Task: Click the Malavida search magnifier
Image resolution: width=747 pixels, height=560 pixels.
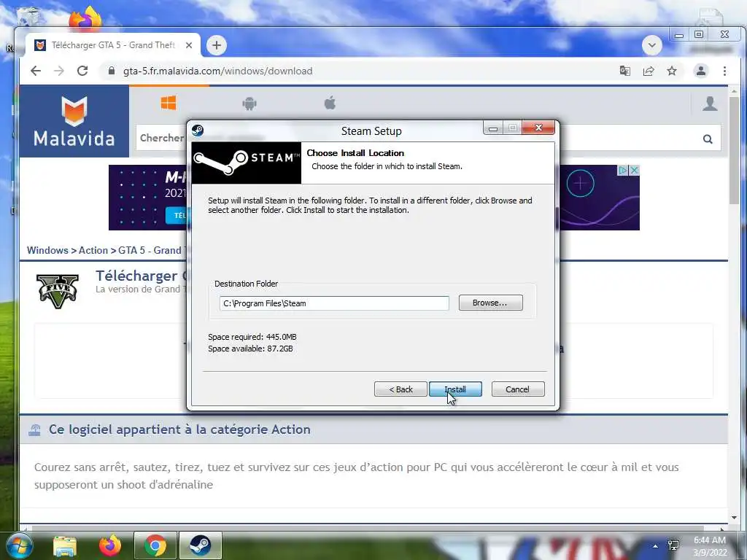Action: (x=708, y=139)
